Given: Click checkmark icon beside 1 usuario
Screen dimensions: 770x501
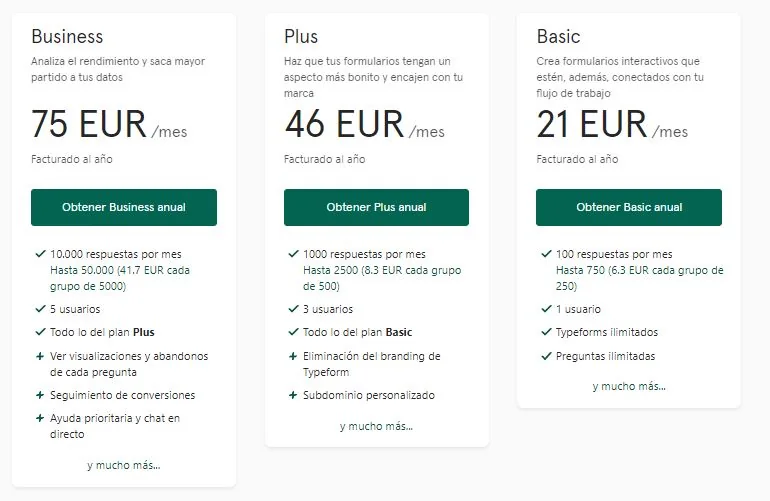Looking at the screenshot, I should point(546,309).
